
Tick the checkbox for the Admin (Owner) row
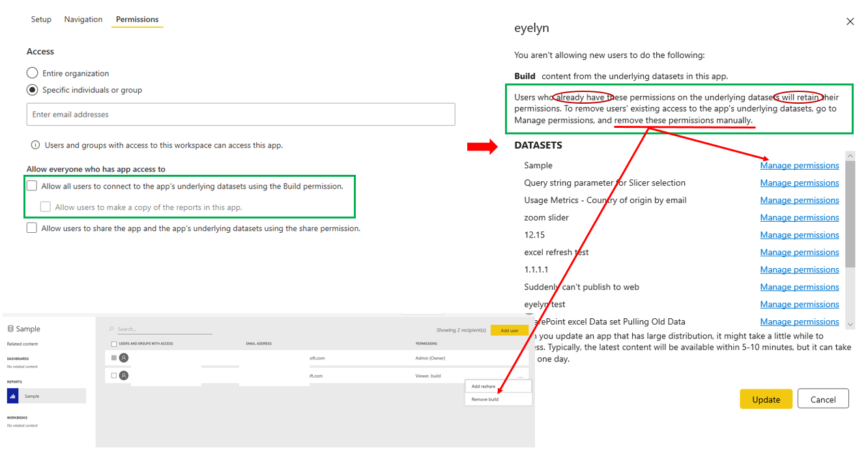[114, 357]
